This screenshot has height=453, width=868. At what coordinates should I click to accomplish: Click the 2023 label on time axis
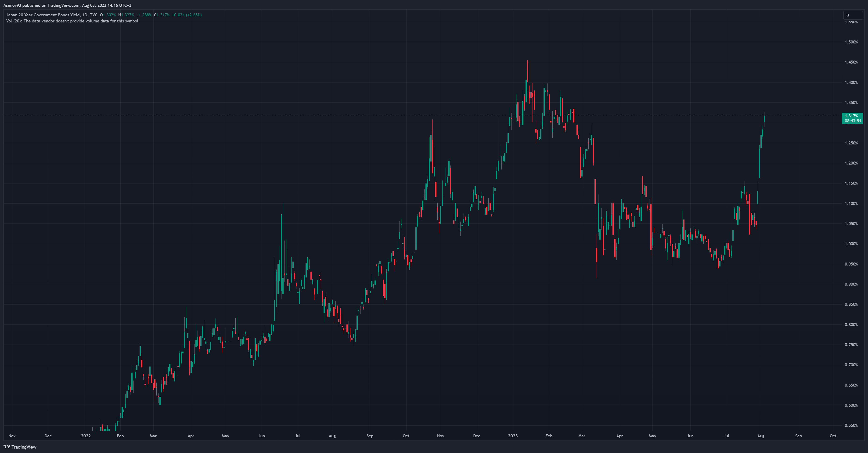point(512,436)
